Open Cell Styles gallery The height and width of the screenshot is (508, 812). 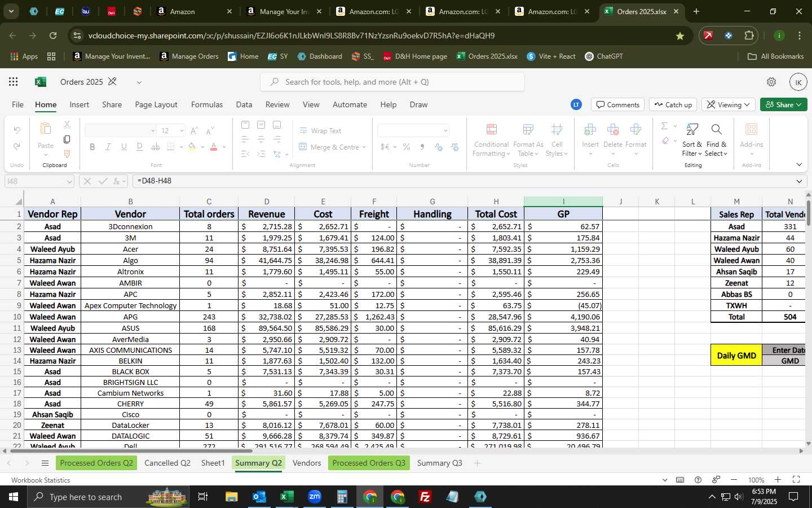pos(557,140)
